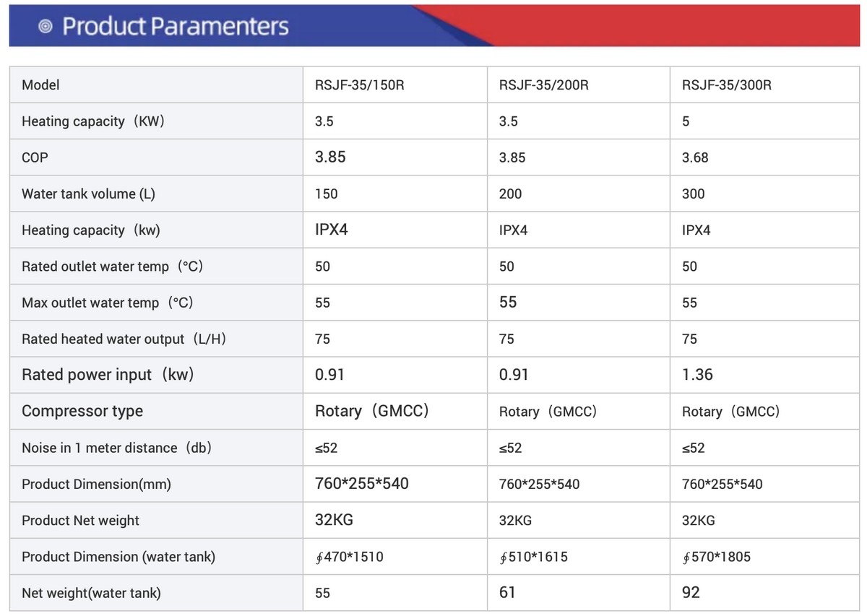Click the 92 net weight water tank value
The image size is (867, 616).
(691, 593)
